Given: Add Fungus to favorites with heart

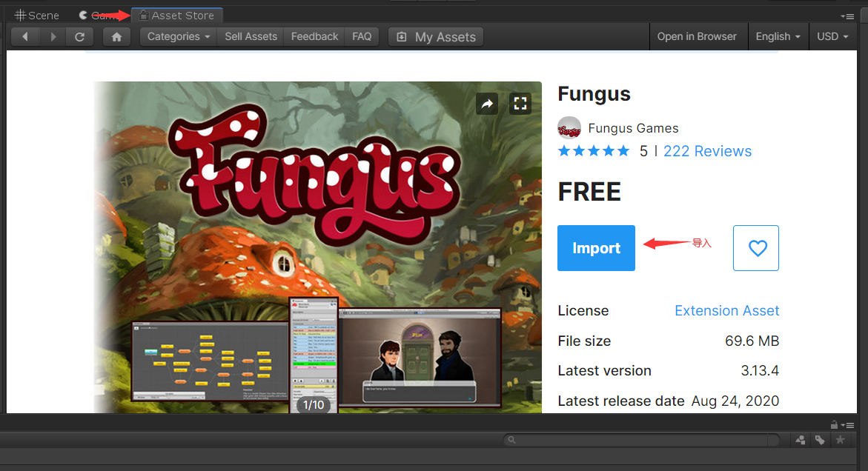Looking at the screenshot, I should [756, 248].
